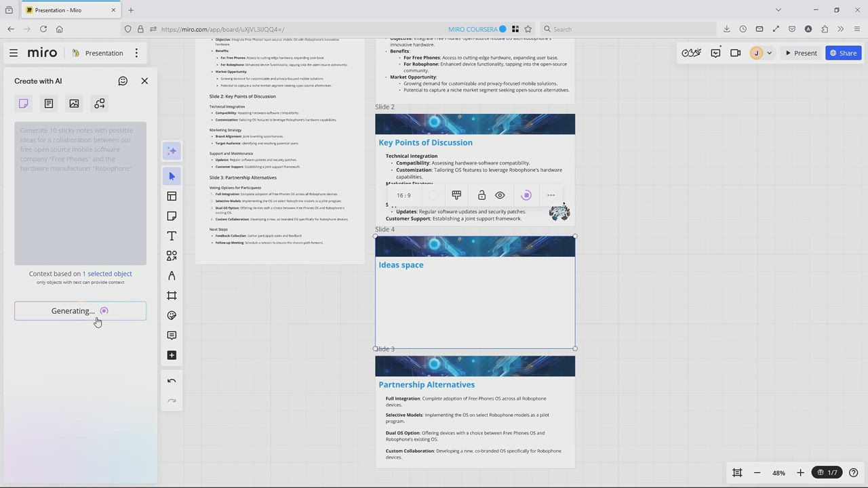
Task: Activate the Text tool
Action: click(x=172, y=236)
